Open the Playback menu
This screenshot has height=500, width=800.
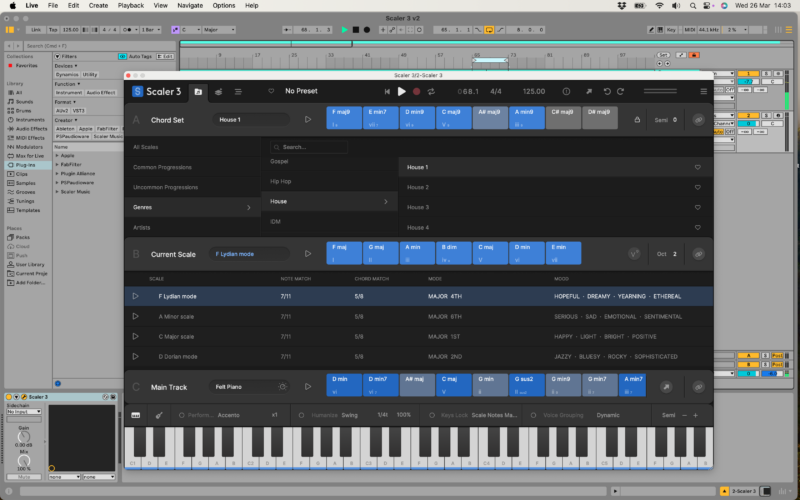131,6
